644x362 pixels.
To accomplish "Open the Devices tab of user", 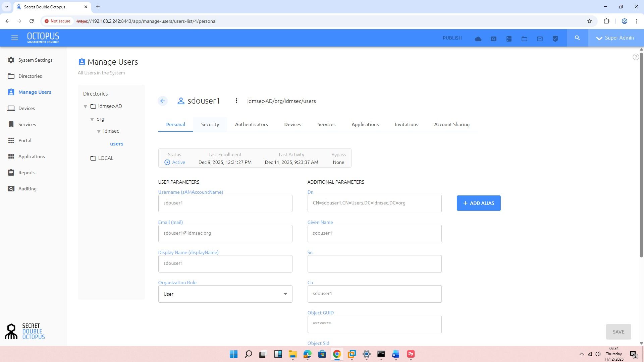I will [x=292, y=124].
